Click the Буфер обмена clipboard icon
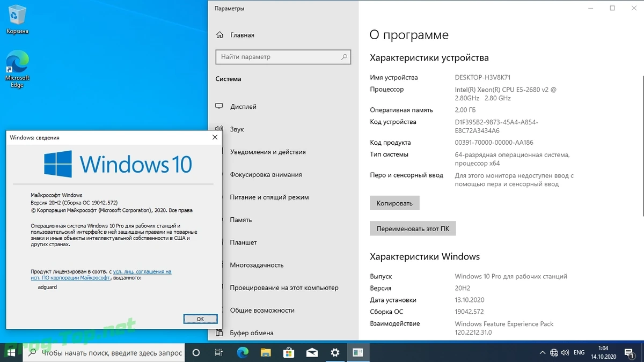 click(x=219, y=333)
